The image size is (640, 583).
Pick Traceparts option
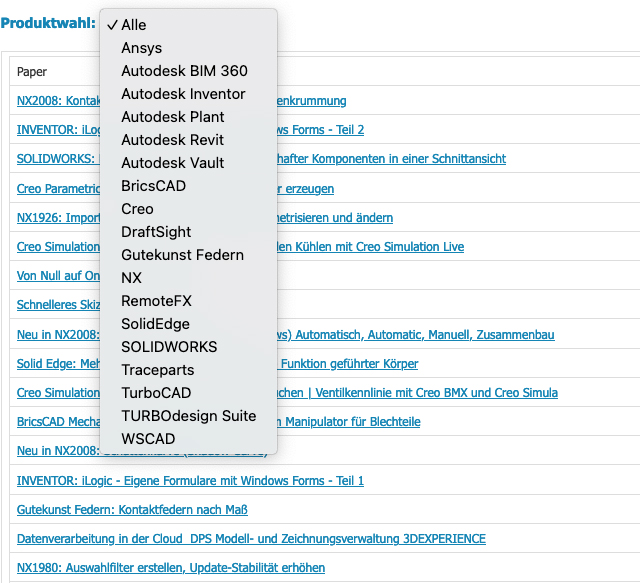coord(188,370)
